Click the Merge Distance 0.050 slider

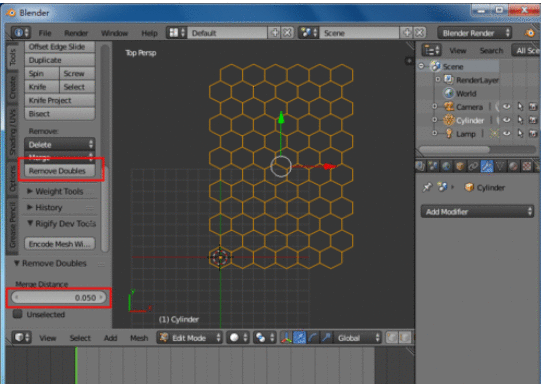(58, 297)
